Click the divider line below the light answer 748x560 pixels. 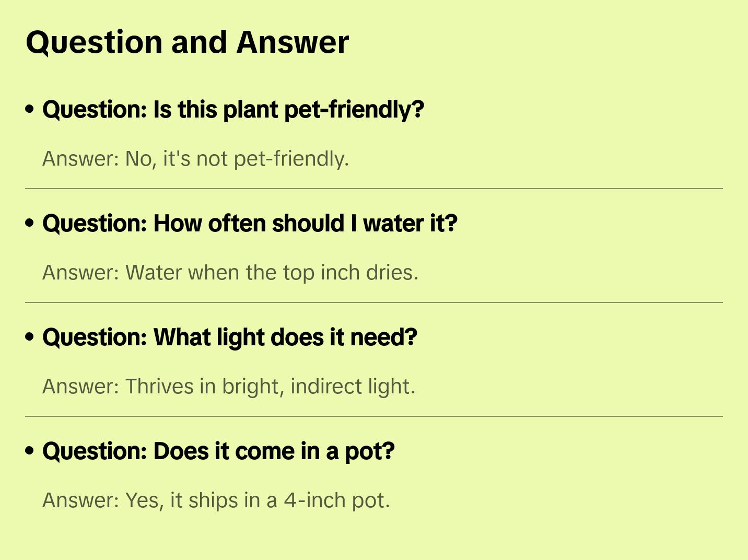click(x=374, y=416)
